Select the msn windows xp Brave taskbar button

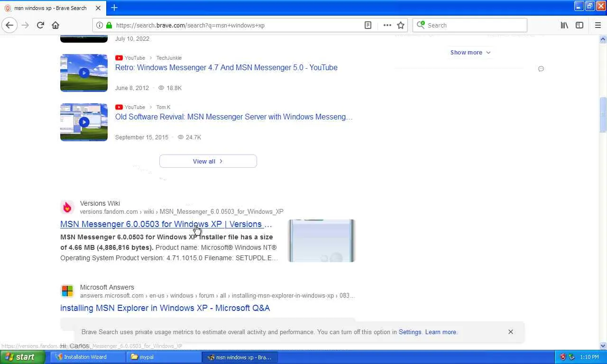point(239,357)
